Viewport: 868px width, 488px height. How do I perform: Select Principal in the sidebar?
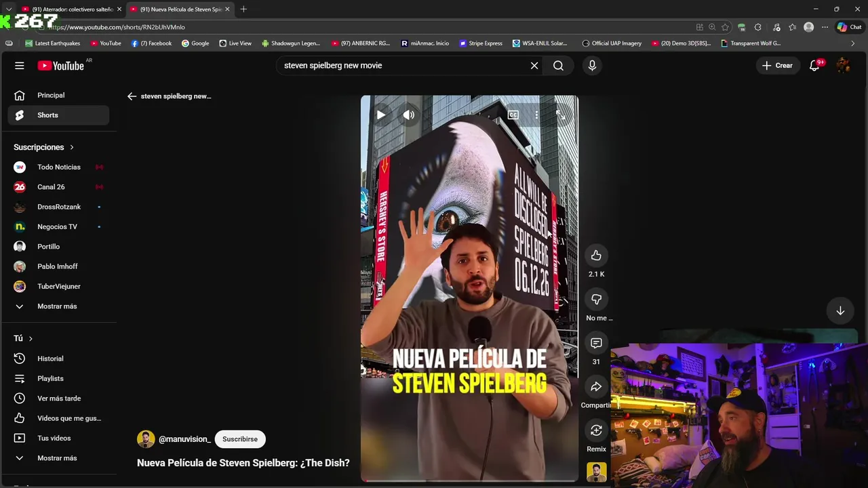[58, 96]
